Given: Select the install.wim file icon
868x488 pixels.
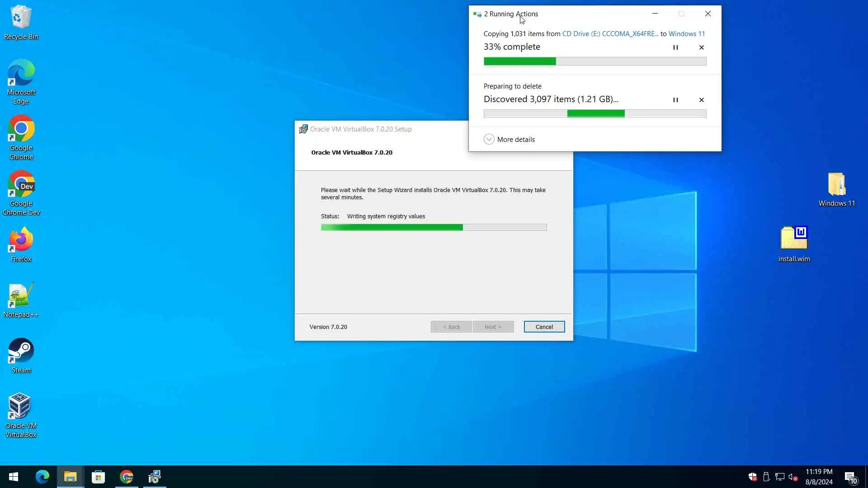Looking at the screenshot, I should pyautogui.click(x=794, y=239).
